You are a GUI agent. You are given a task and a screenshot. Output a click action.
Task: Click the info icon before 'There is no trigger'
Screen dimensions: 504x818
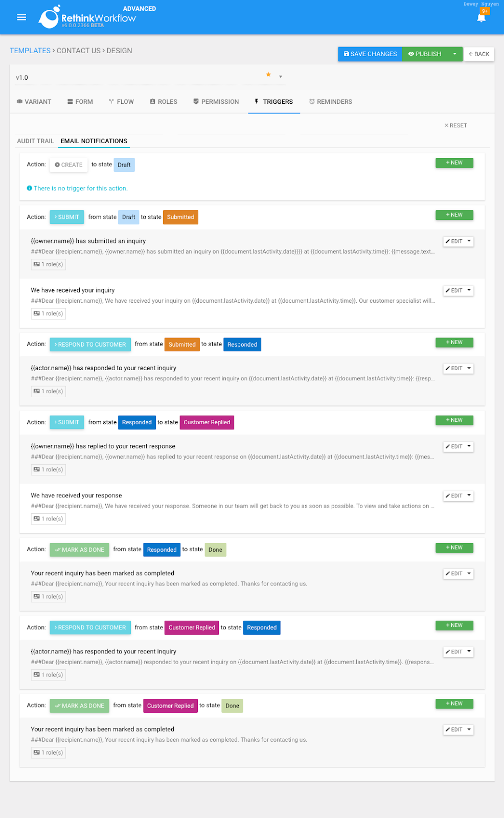point(30,188)
